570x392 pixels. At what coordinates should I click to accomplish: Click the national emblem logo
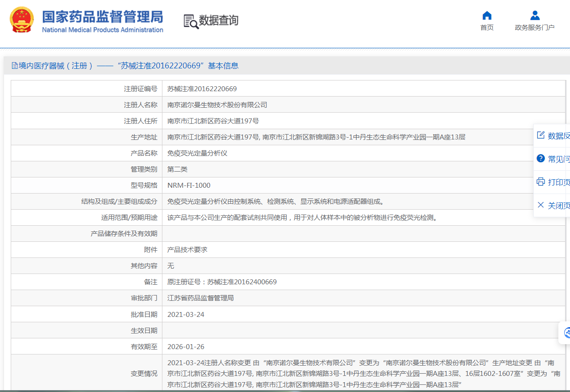click(22, 20)
